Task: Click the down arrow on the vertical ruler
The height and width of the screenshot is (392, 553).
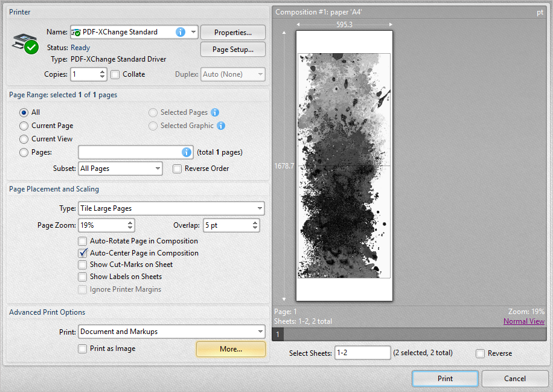Action: point(283,299)
